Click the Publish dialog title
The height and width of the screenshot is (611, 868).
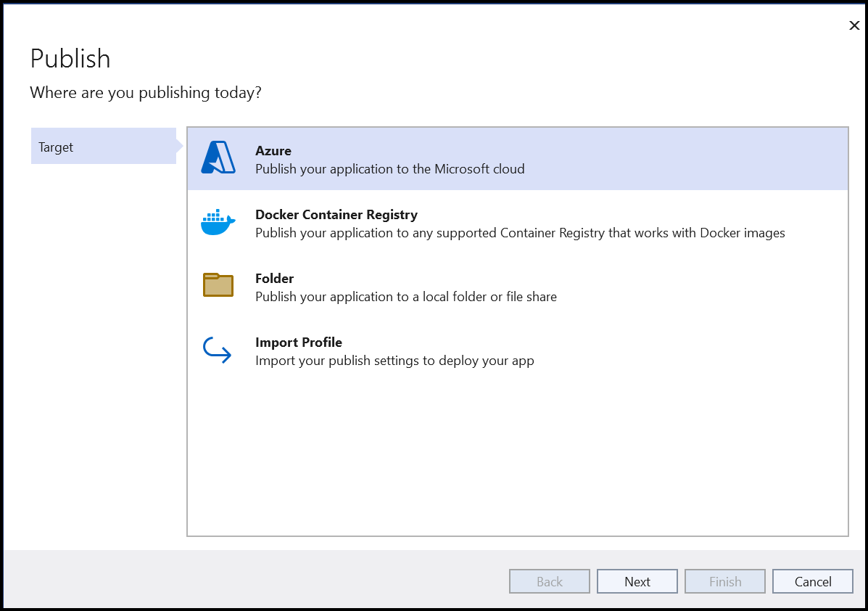(70, 58)
